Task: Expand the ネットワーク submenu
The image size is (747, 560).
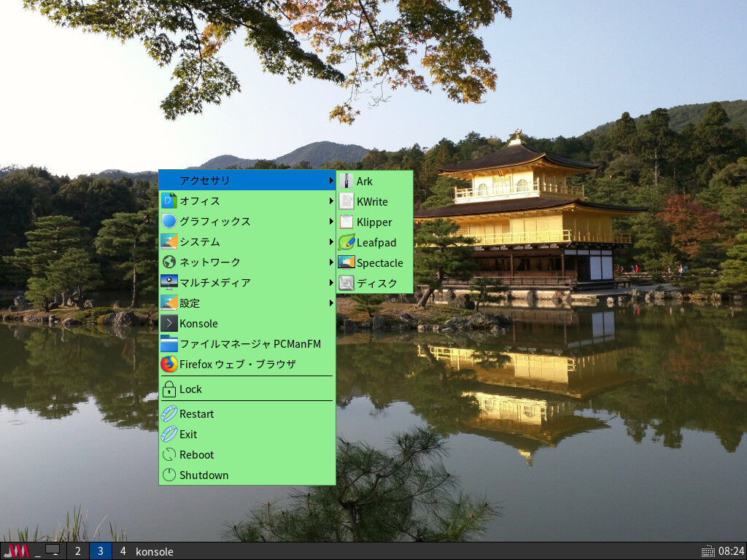Action: pos(208,262)
